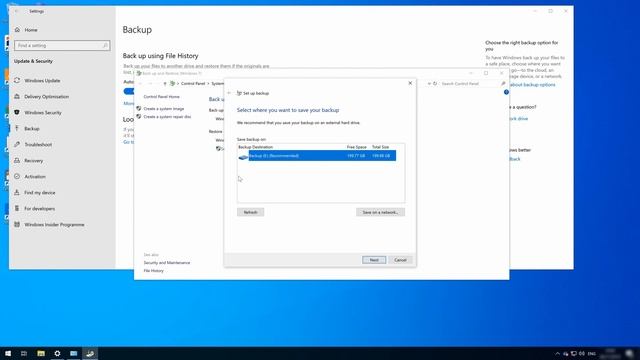Open For developers settings page

(39, 209)
